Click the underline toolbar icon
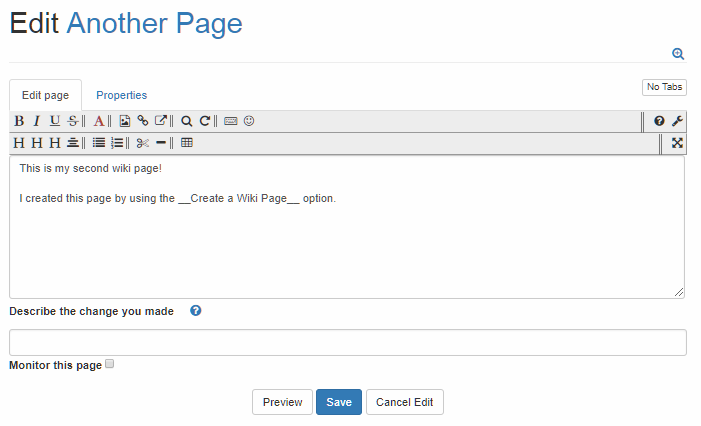The image size is (701, 426). click(55, 121)
